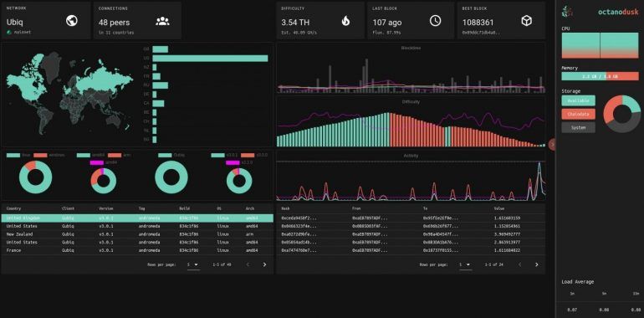Click the octano logo icon in the sidebar
Screen dimensions: 644x318
[566, 12]
